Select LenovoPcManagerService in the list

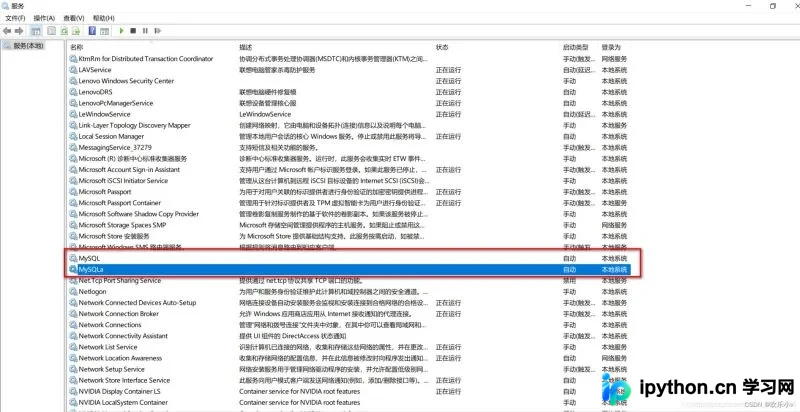[x=116, y=103]
